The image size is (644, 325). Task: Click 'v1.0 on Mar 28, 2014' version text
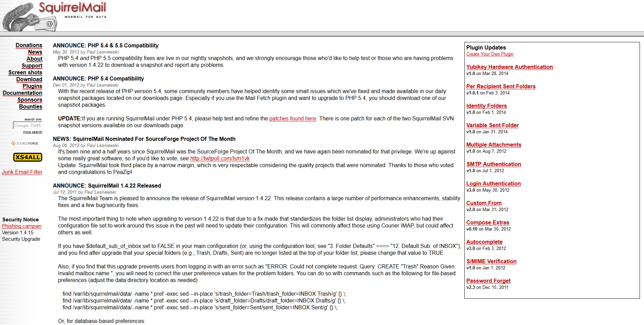[x=487, y=74]
